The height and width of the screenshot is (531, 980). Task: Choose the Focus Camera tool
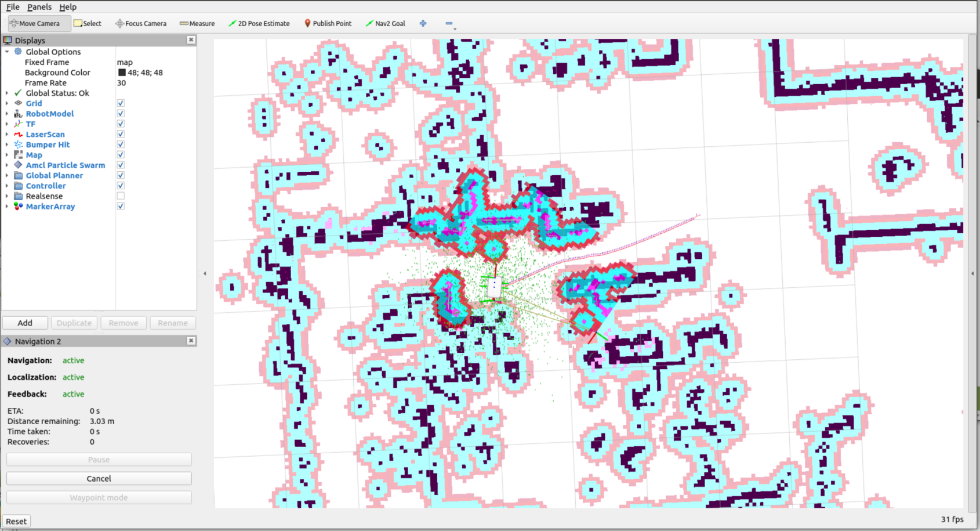tap(140, 23)
